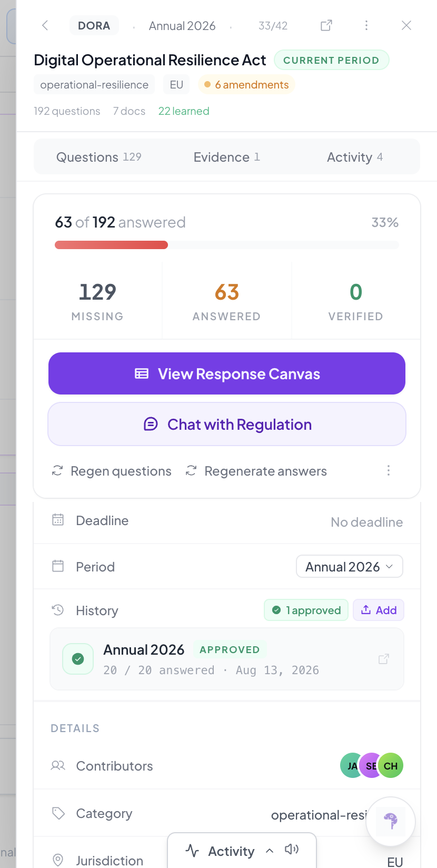Viewport: 437px width, 868px height.
Task: Switch to the Questions 129 tab
Action: click(99, 157)
